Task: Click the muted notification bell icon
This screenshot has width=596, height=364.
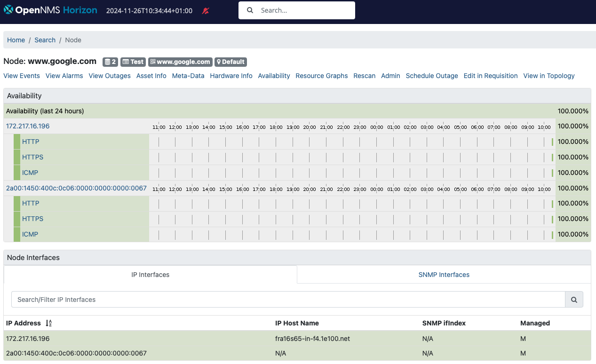Action: click(206, 11)
